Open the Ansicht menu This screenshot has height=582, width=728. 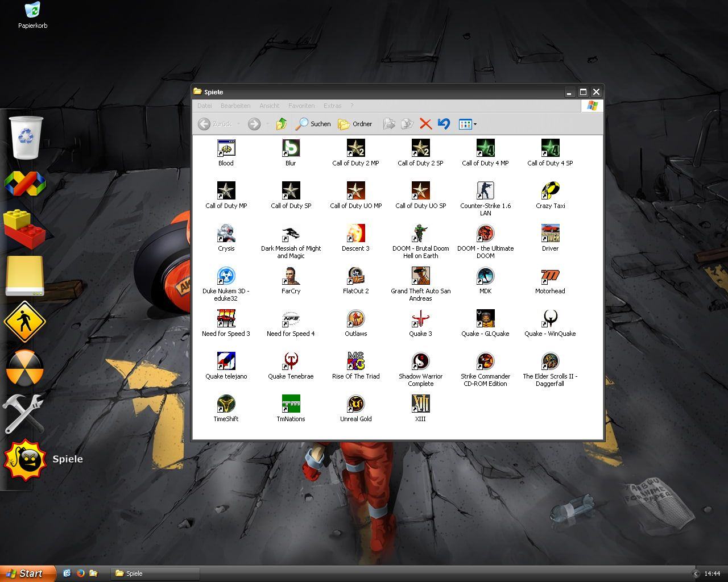270,106
